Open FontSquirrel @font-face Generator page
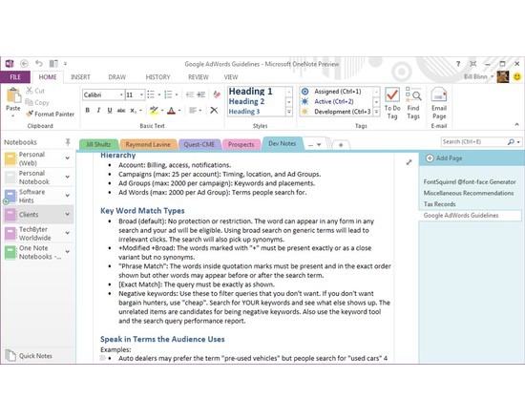The height and width of the screenshot is (420, 525). point(470,182)
